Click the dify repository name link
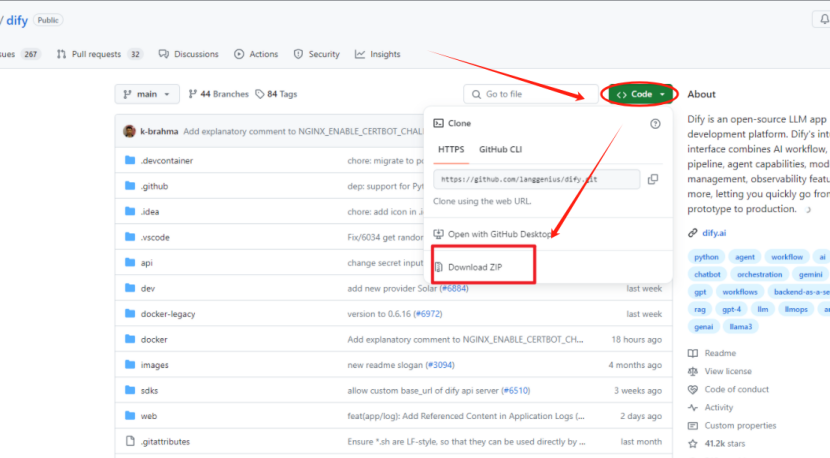This screenshot has width=830, height=458. (17, 21)
